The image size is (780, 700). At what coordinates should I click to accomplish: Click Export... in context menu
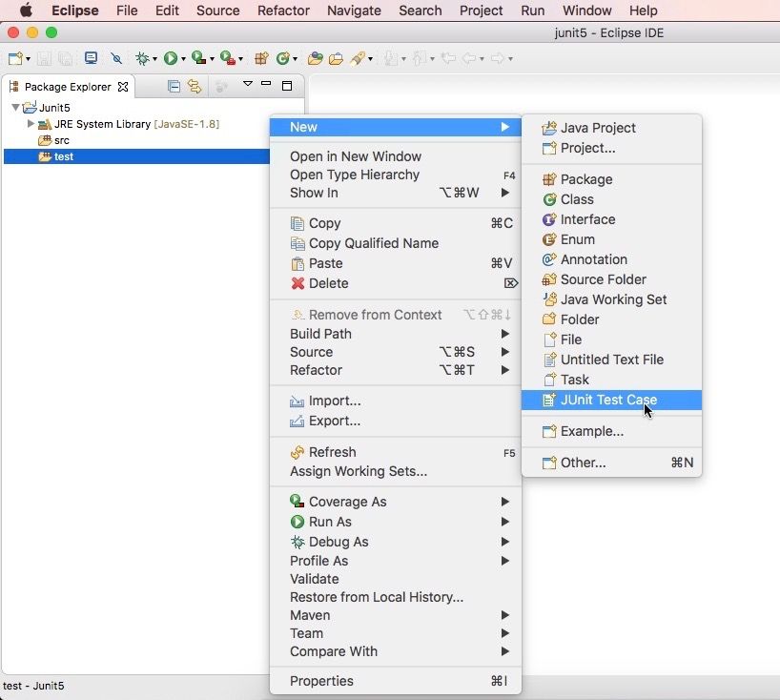coord(396,421)
